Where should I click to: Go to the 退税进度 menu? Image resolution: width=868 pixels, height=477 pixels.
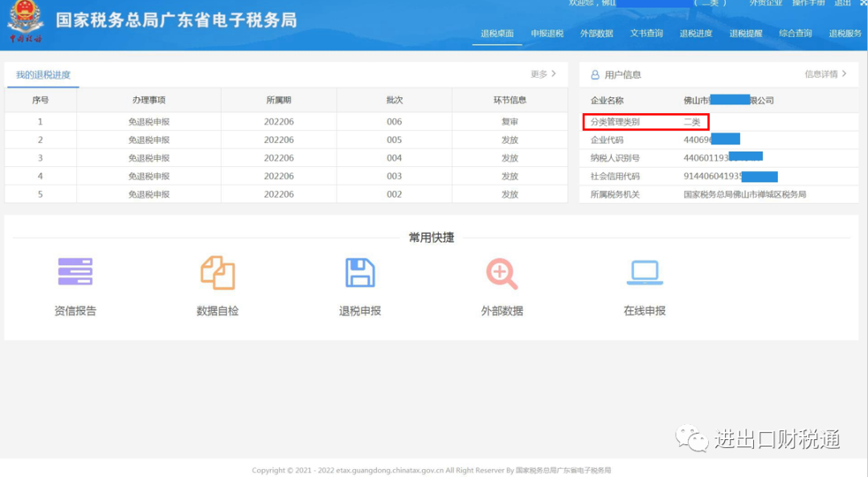pyautogui.click(x=696, y=33)
